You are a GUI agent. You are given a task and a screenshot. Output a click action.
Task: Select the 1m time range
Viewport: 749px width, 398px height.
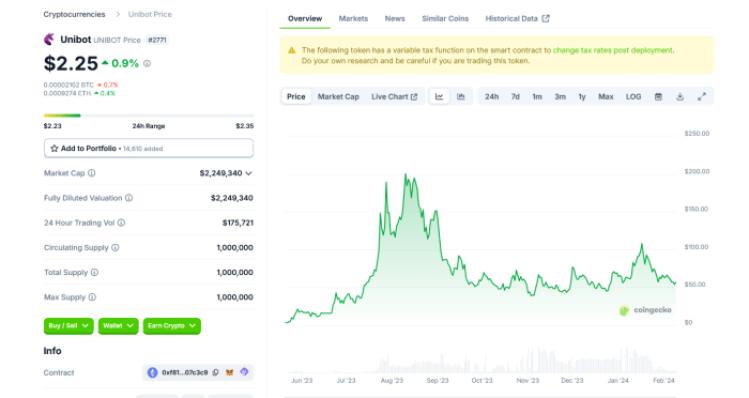pos(537,97)
